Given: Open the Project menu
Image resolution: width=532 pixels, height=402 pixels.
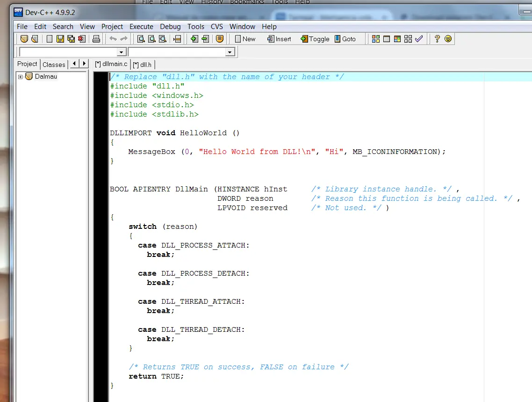Looking at the screenshot, I should tap(112, 27).
